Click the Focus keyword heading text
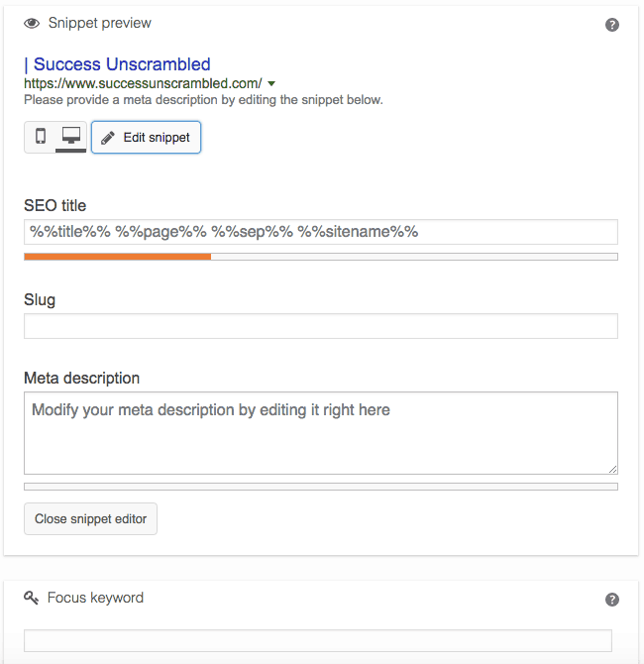644x664 pixels. tap(95, 598)
